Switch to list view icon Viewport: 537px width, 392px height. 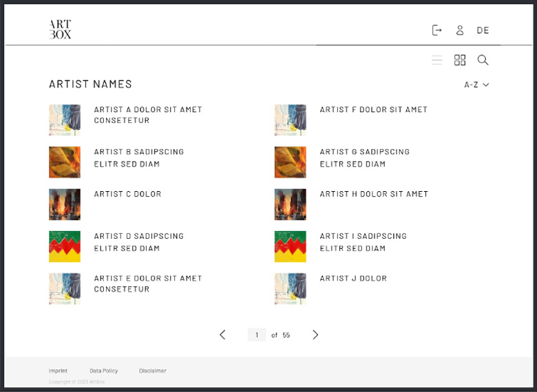[x=436, y=61]
